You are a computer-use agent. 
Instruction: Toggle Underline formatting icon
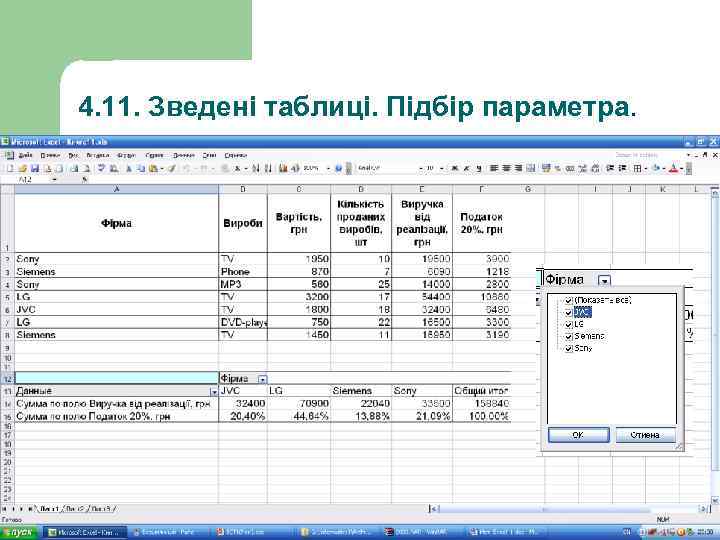pyautogui.click(x=478, y=169)
